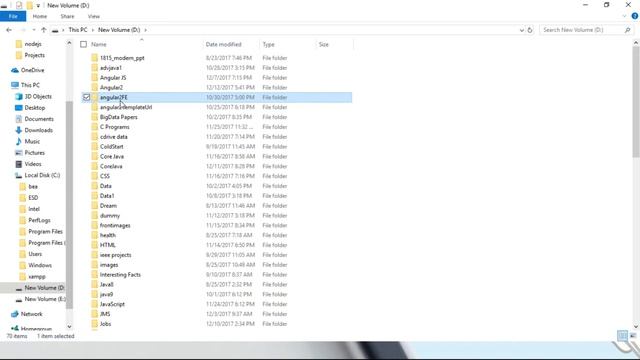Go back with the Back arrow
The width and height of the screenshot is (640, 360).
[x=9, y=30]
